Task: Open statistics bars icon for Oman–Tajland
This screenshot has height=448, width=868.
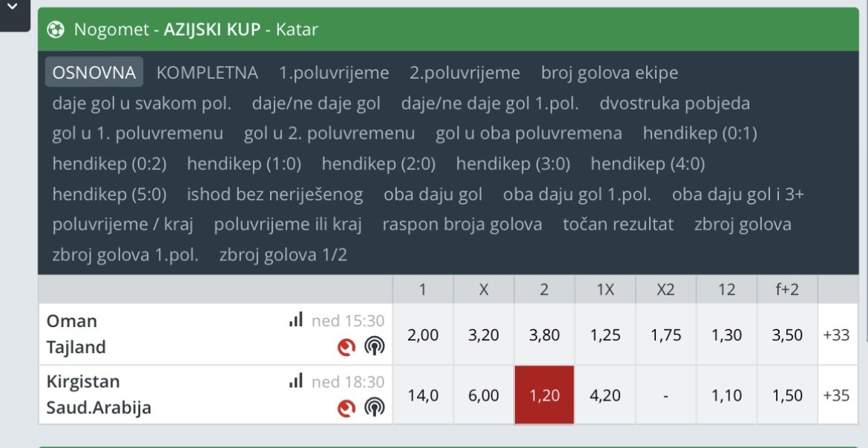Action: coord(296,320)
